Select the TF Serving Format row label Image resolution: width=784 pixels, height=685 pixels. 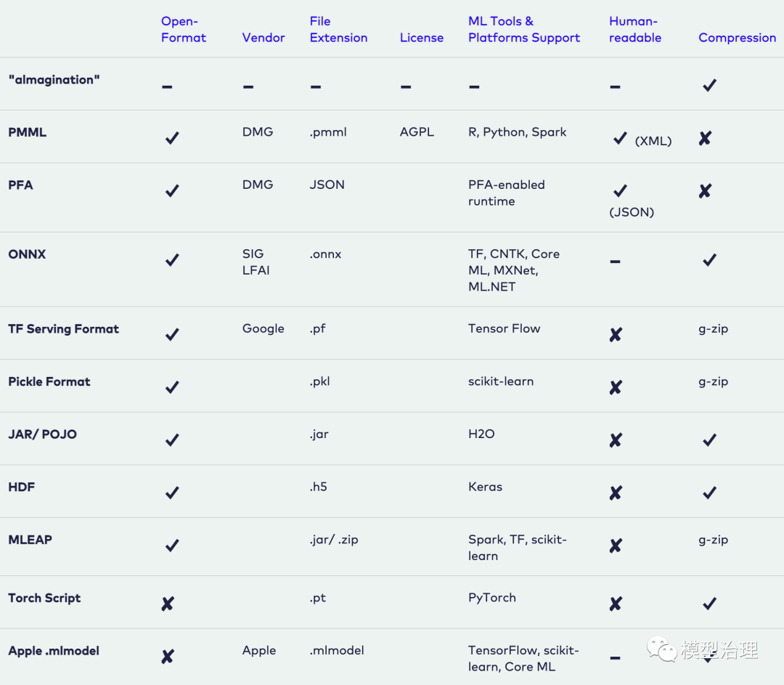(64, 329)
